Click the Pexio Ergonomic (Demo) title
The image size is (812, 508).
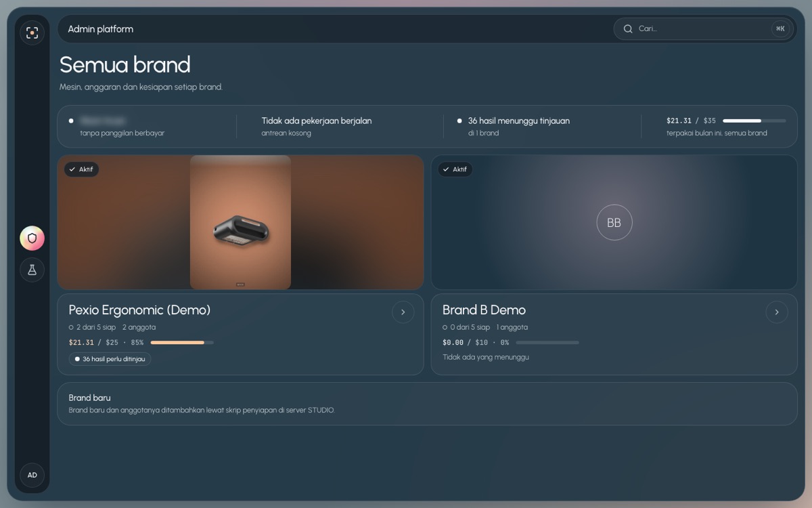[x=139, y=310]
